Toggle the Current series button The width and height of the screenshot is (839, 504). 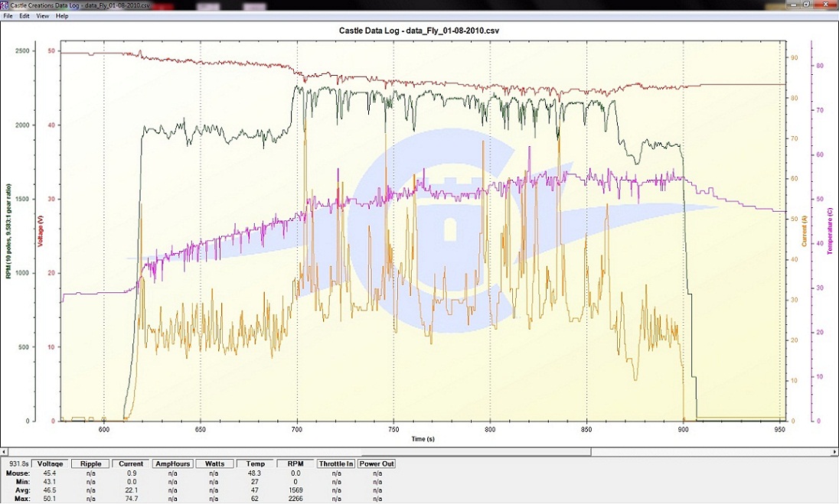pyautogui.click(x=131, y=463)
